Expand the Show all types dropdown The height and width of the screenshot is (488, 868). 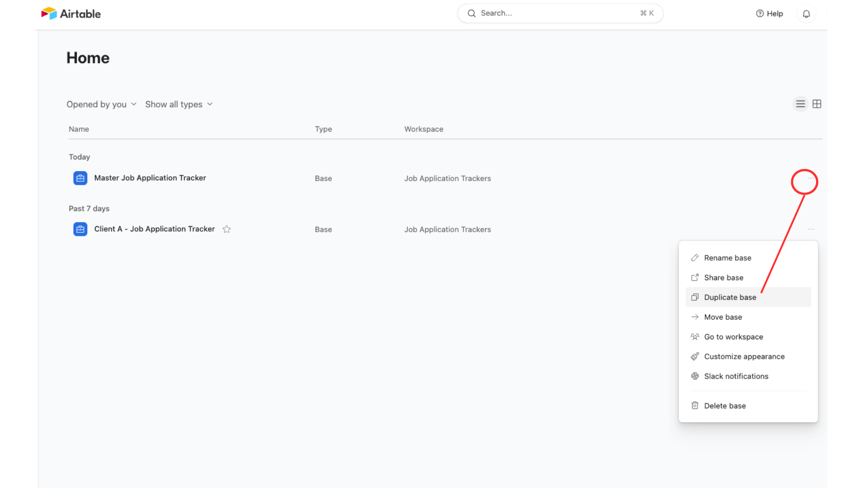pos(179,104)
